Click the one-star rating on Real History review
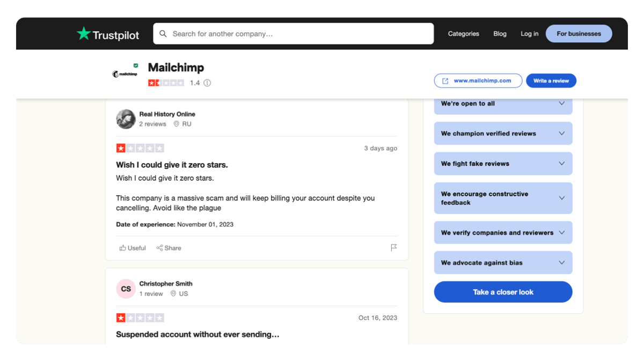The image size is (644, 362). point(140,148)
